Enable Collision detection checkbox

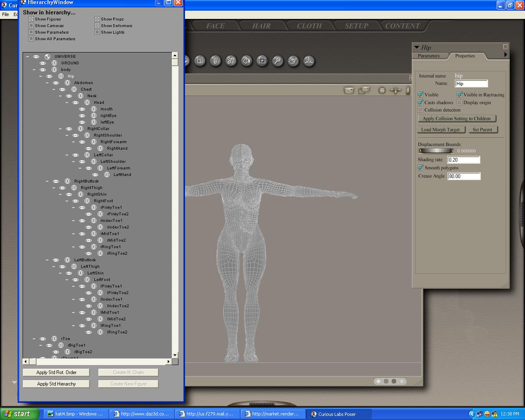point(420,110)
